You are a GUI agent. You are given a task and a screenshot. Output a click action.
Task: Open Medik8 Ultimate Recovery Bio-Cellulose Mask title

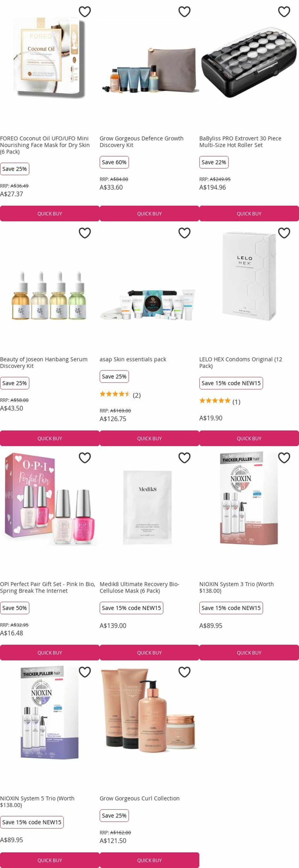point(139,587)
